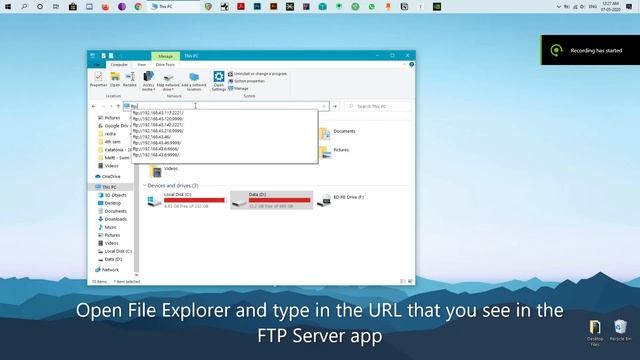Select Network in navigation pane
Viewport: 640px width, 360px height.
click(107, 270)
